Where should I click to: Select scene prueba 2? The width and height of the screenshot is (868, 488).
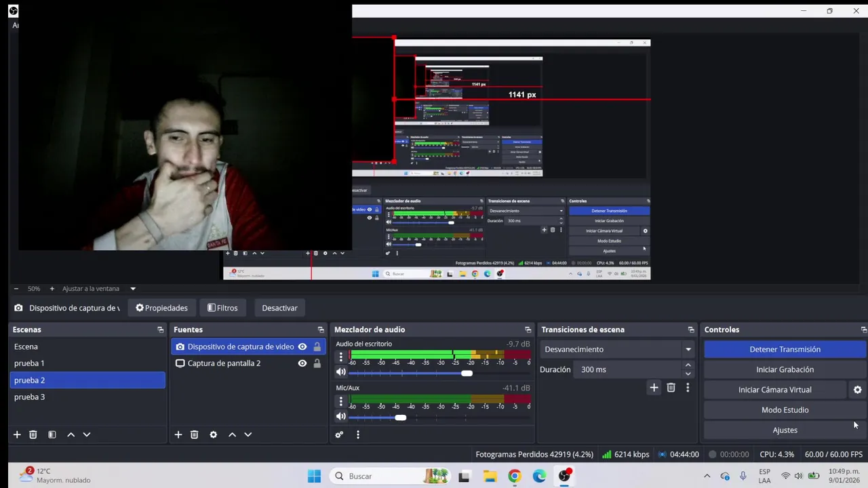[87, 380]
